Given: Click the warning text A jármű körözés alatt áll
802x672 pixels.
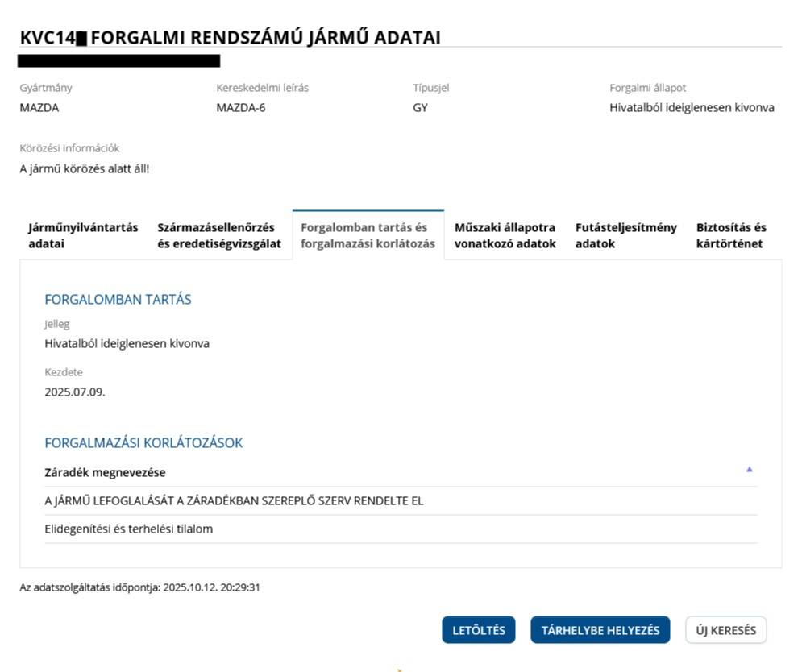Looking at the screenshot, I should 85,168.
